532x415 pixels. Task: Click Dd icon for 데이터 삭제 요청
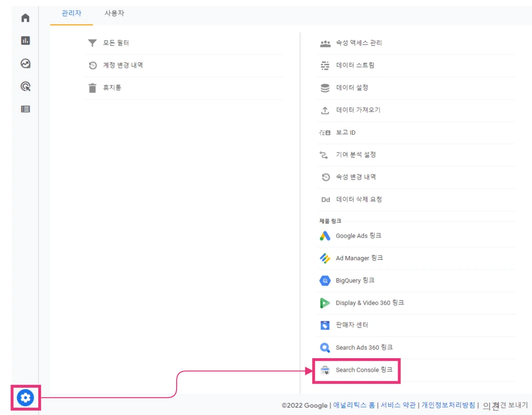tap(325, 200)
